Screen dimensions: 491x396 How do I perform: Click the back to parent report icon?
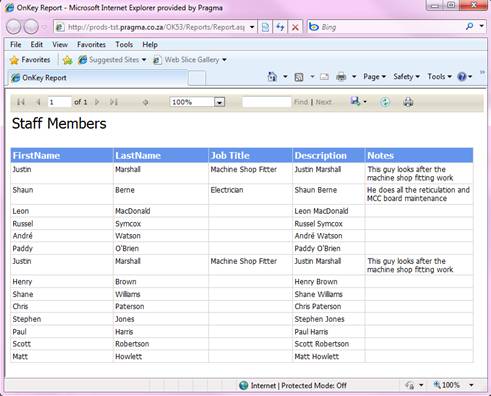click(x=145, y=102)
